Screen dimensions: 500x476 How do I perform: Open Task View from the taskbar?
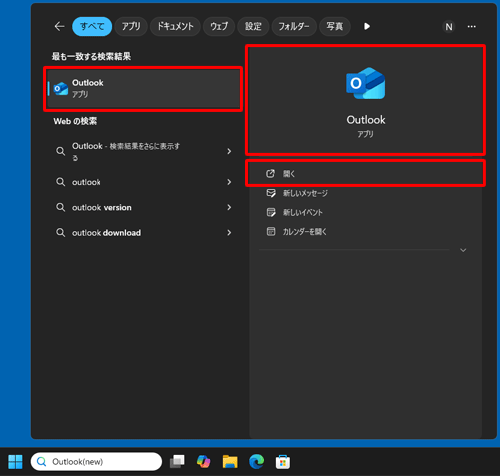coord(177,462)
